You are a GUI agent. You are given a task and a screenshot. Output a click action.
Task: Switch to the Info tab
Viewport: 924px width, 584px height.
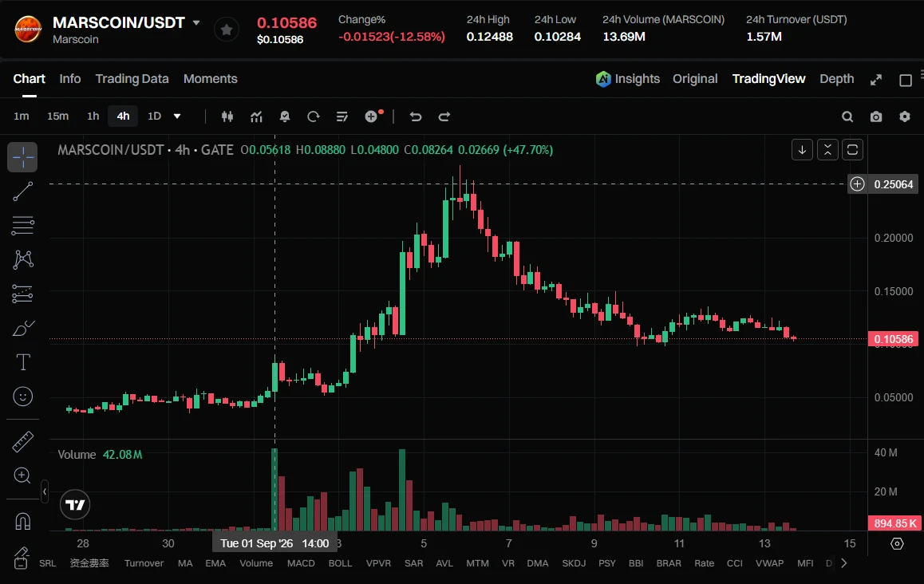(x=70, y=78)
